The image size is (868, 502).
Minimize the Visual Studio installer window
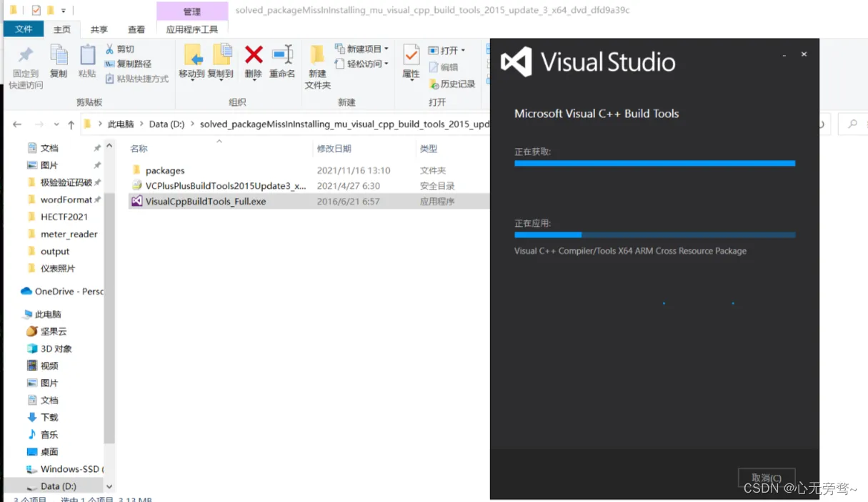click(784, 54)
